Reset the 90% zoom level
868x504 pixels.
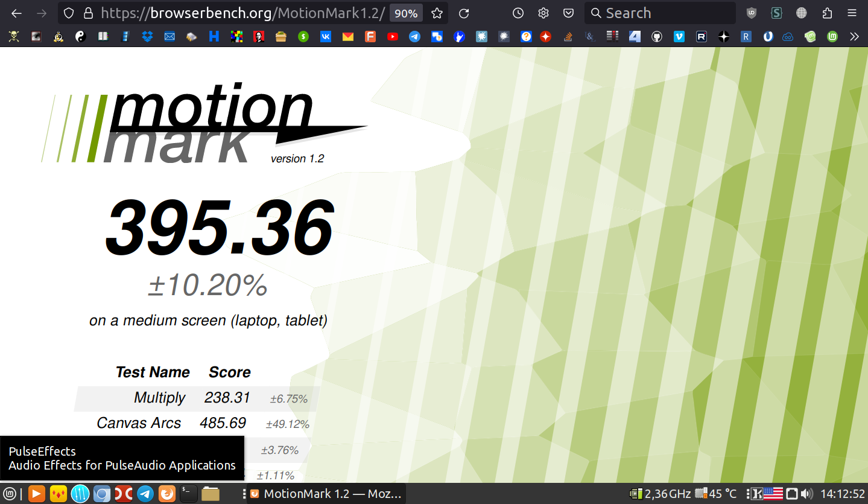click(x=406, y=13)
